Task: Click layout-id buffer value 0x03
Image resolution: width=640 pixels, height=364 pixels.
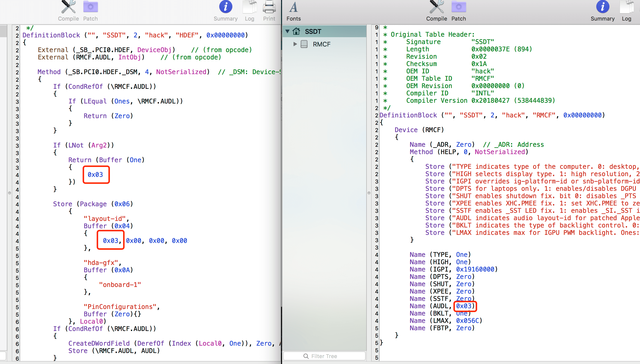Action: (x=110, y=240)
